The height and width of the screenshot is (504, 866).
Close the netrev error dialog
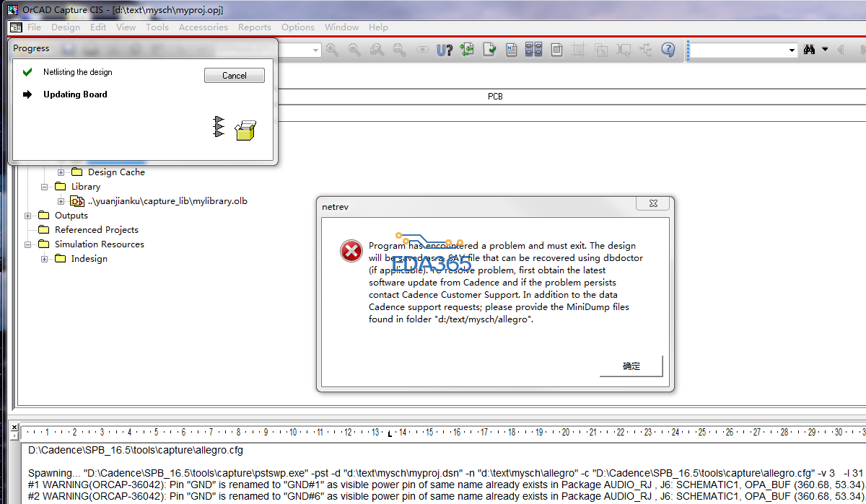(653, 205)
